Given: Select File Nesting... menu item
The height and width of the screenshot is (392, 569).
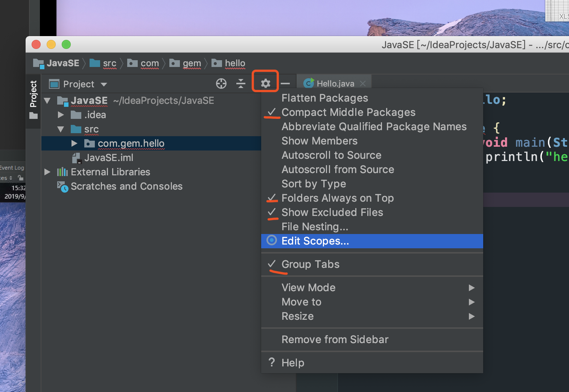Looking at the screenshot, I should pyautogui.click(x=372, y=226).
